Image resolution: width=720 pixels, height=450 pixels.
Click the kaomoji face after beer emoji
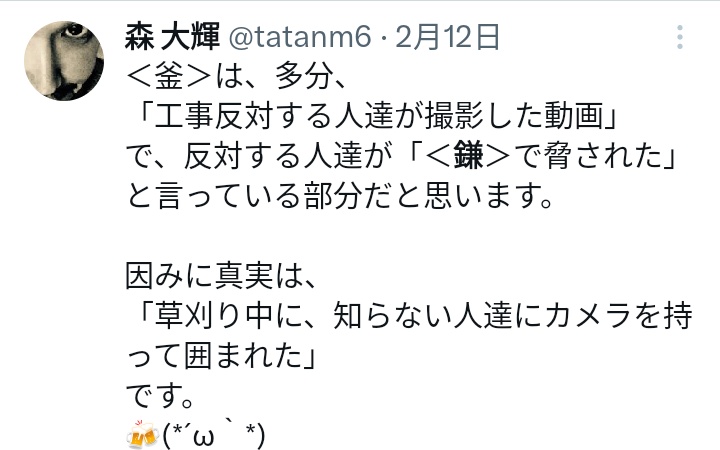tap(214, 434)
